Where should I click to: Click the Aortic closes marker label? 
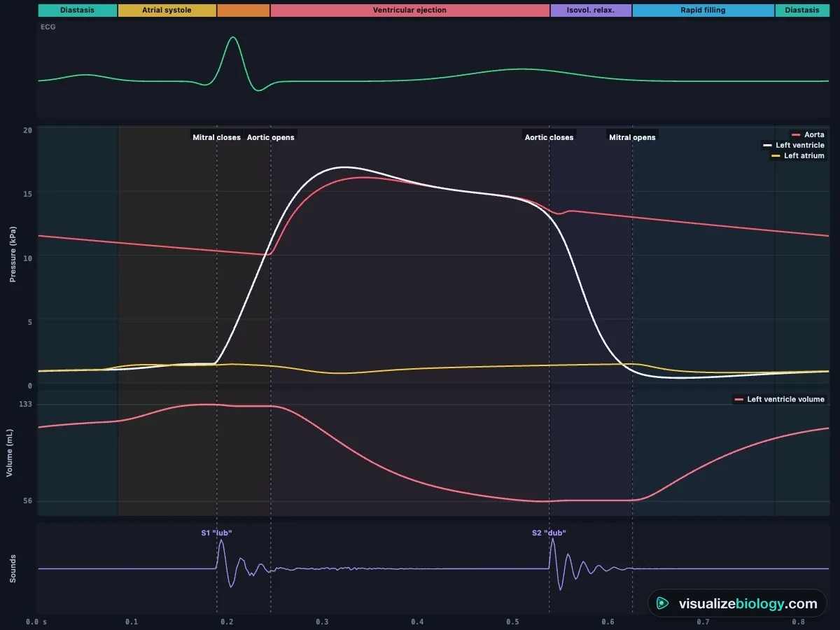tap(549, 137)
